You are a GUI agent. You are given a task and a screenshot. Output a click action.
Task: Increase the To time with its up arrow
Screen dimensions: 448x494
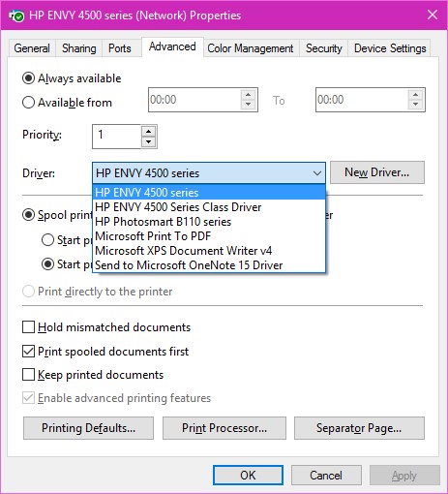(x=416, y=95)
